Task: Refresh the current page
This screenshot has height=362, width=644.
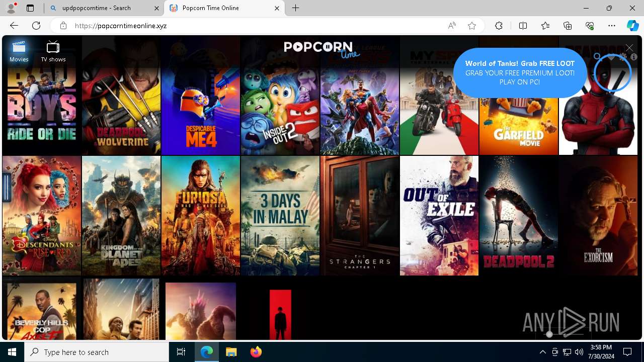Action: (x=36, y=26)
